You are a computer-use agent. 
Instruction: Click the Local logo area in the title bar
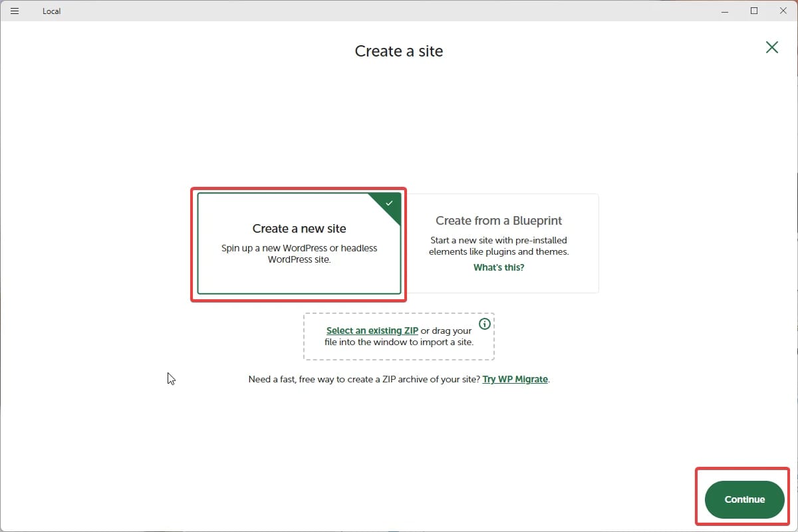51,11
